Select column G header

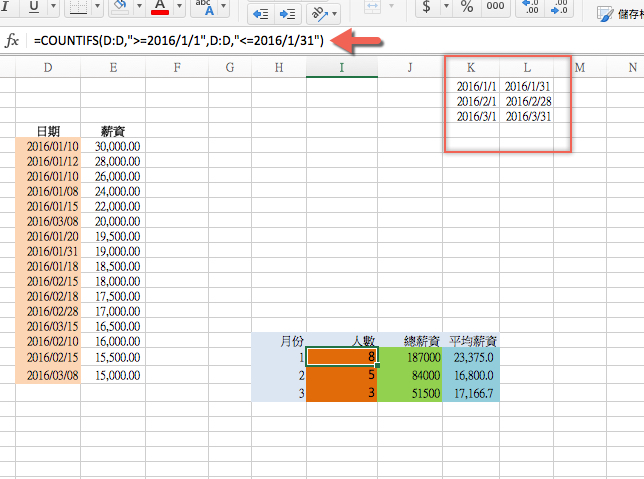tap(230, 67)
